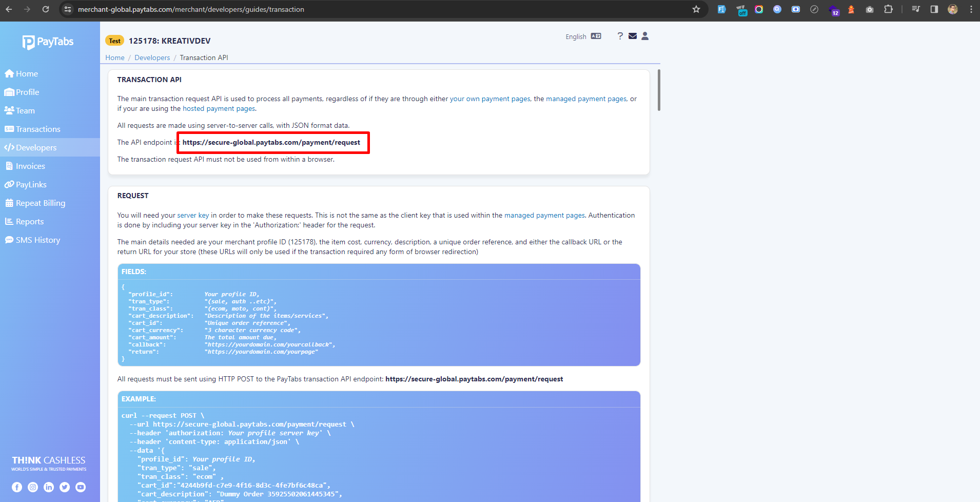Viewport: 980px width, 502px height.
Task: Click the 'Transaction API' breadcrumb text
Action: tap(204, 57)
